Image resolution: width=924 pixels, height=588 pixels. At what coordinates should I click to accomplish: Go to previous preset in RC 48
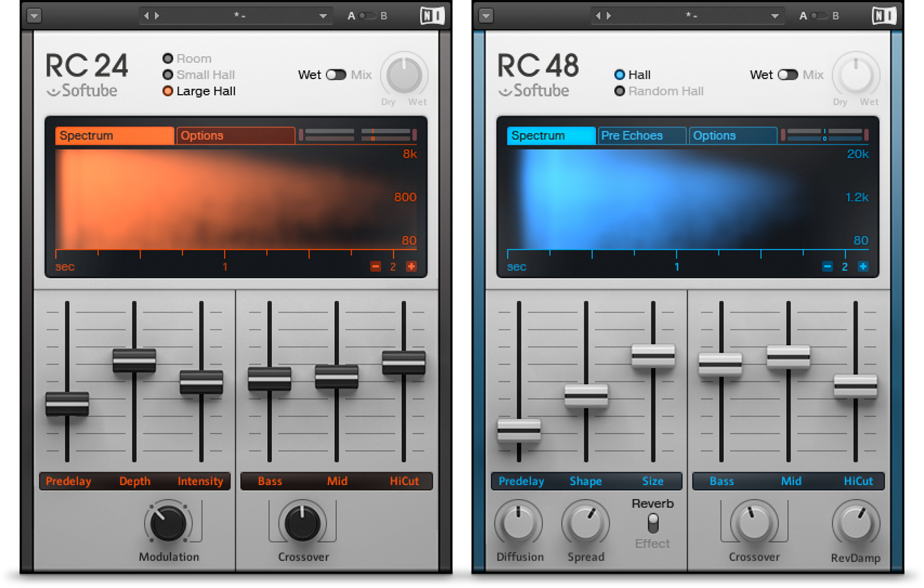coord(597,16)
